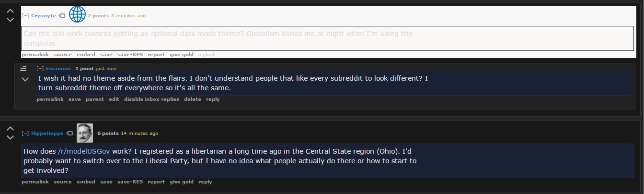This screenshot has height=194, width=644.
Task: Collapse HippeHoppe's comment using [–]
Action: (x=25, y=133)
